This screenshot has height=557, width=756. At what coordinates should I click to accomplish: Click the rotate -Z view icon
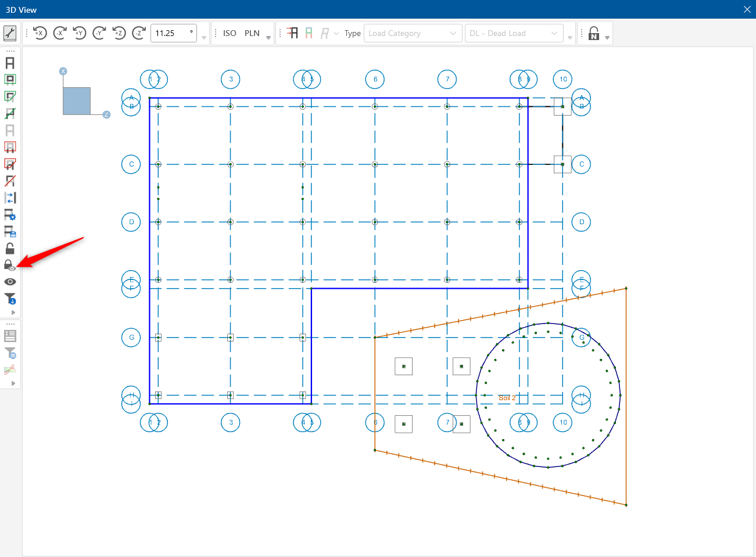point(139,33)
